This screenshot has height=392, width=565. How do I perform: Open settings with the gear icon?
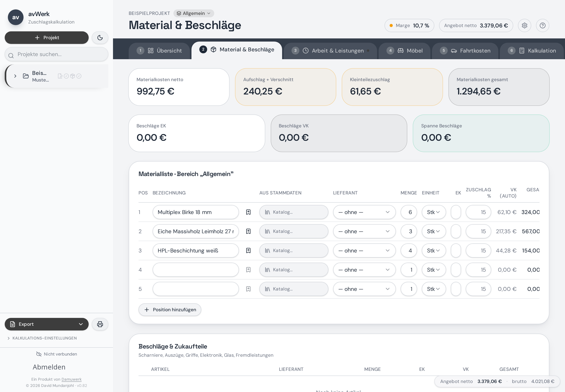click(524, 25)
